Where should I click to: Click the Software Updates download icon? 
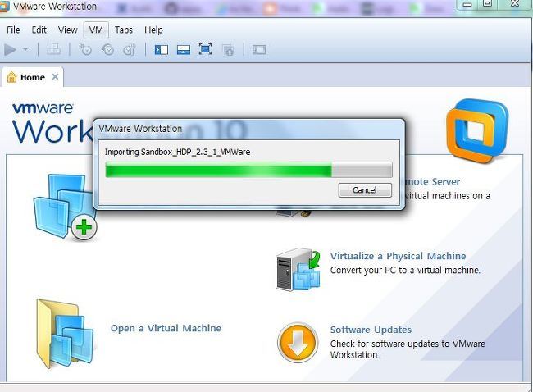click(298, 342)
